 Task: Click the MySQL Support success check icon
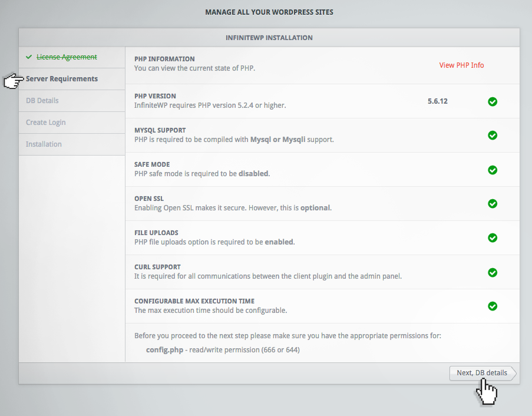click(493, 136)
